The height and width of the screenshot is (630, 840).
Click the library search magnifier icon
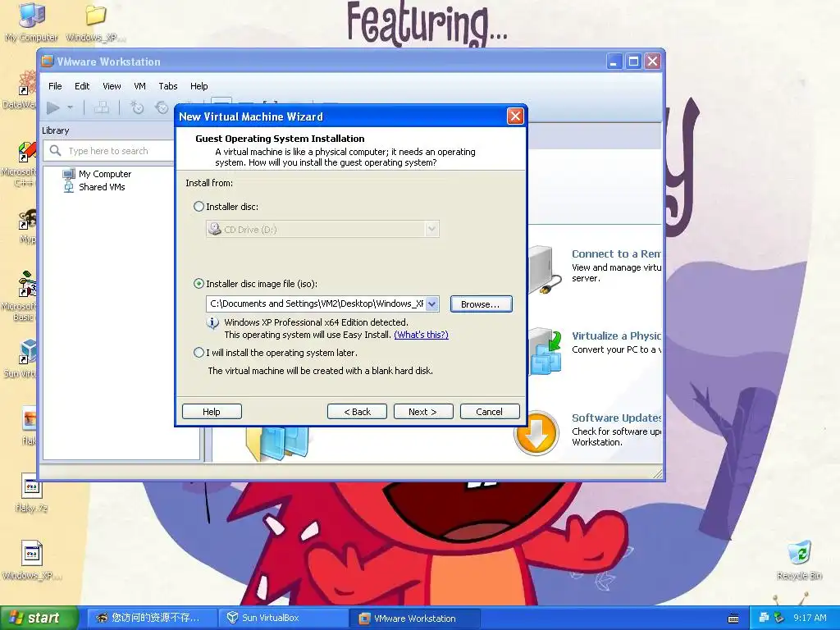tap(55, 151)
